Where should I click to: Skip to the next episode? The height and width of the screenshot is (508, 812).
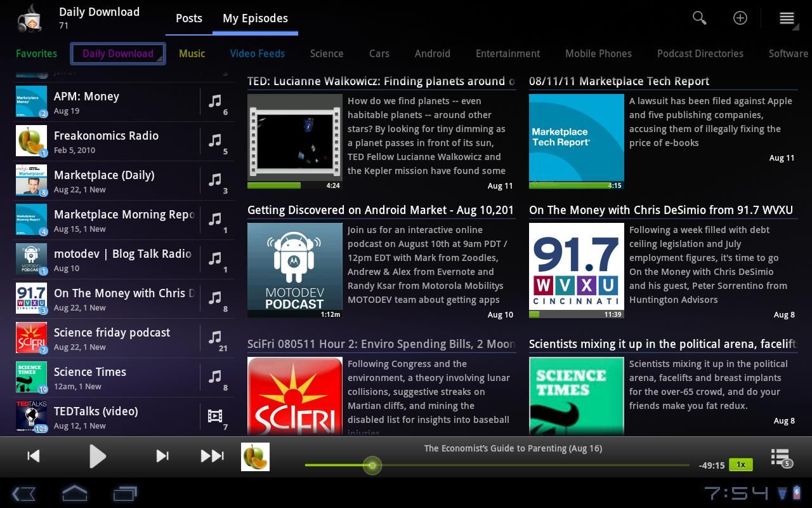[162, 456]
